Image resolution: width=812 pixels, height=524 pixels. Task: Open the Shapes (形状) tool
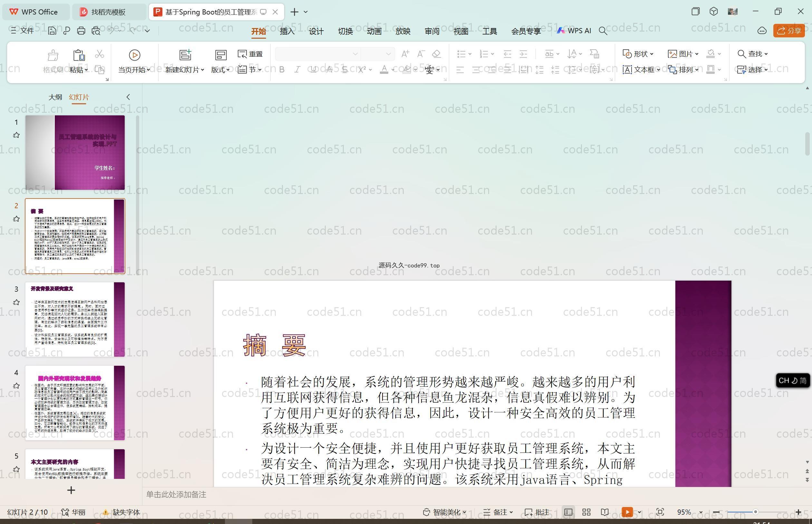tap(638, 54)
